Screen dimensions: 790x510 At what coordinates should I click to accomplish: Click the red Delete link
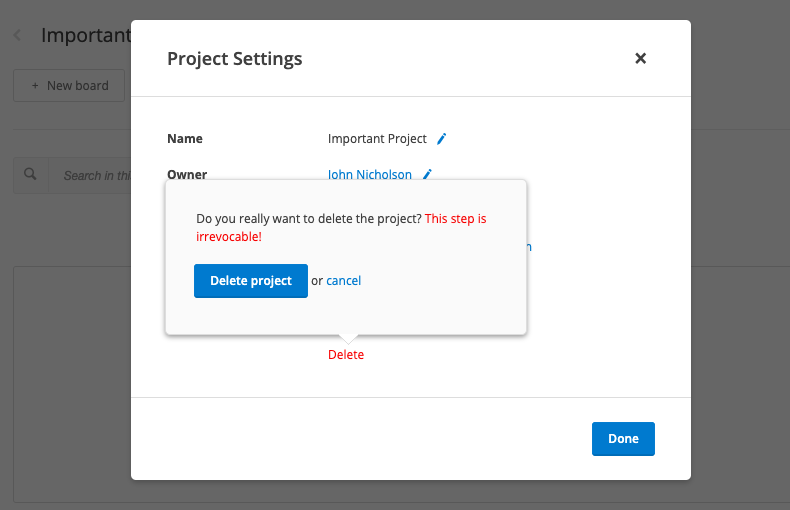click(346, 355)
